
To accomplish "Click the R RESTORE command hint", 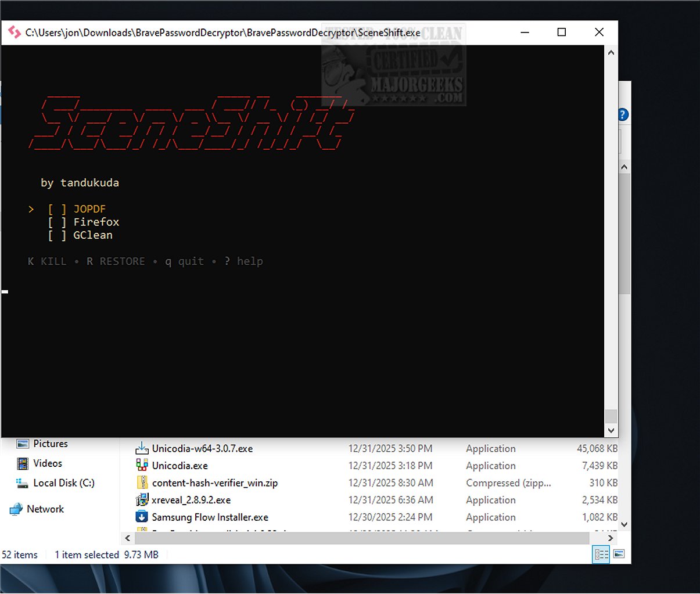I will tap(116, 261).
